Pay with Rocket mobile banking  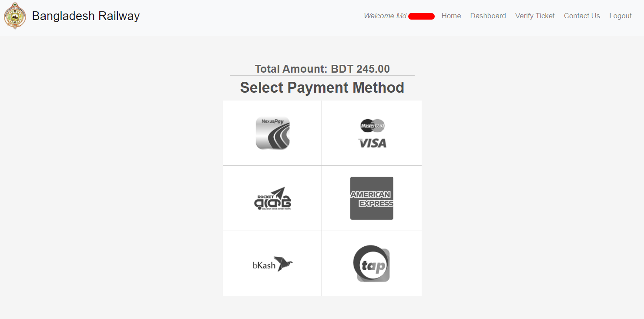[272, 199]
